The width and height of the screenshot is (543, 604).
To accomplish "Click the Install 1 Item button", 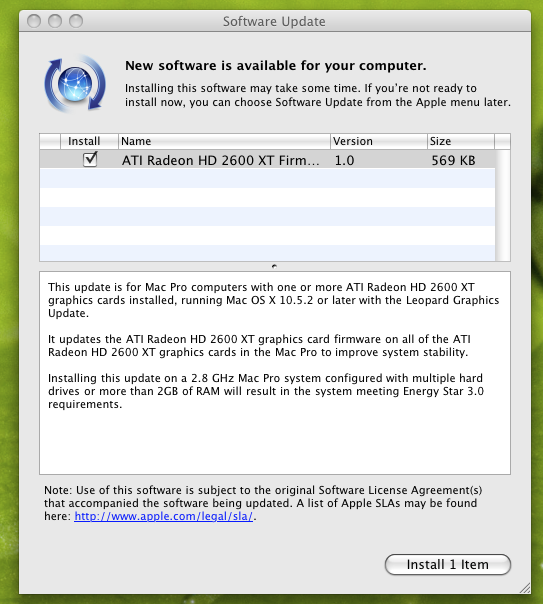I will point(447,564).
